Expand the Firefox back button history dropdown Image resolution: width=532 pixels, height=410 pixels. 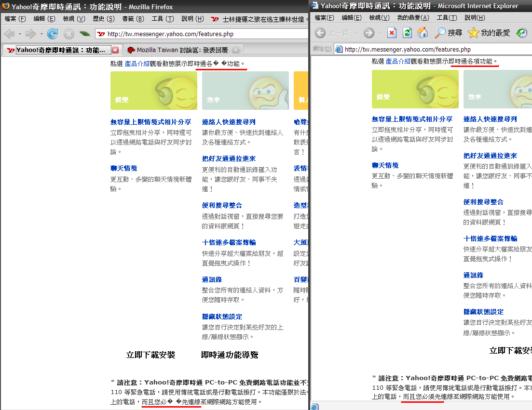click(x=19, y=34)
